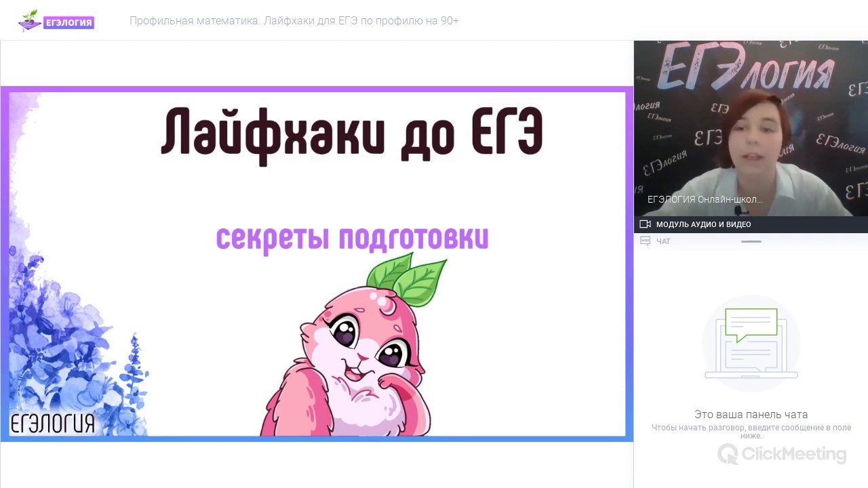Image resolution: width=868 pixels, height=488 pixels.
Task: Click the 'ЕГЭЛОГИЯ' mark on slide corner
Action: click(52, 424)
